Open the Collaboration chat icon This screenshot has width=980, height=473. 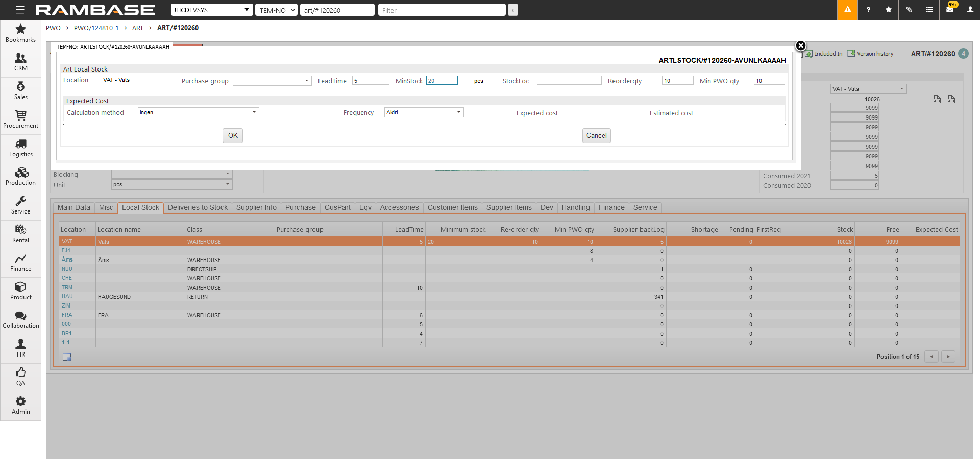click(20, 316)
